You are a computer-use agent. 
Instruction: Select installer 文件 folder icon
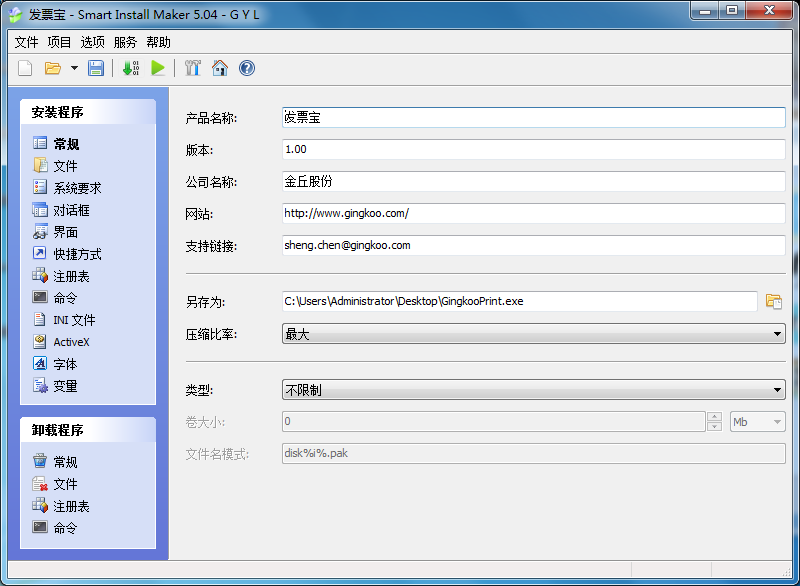(x=40, y=165)
